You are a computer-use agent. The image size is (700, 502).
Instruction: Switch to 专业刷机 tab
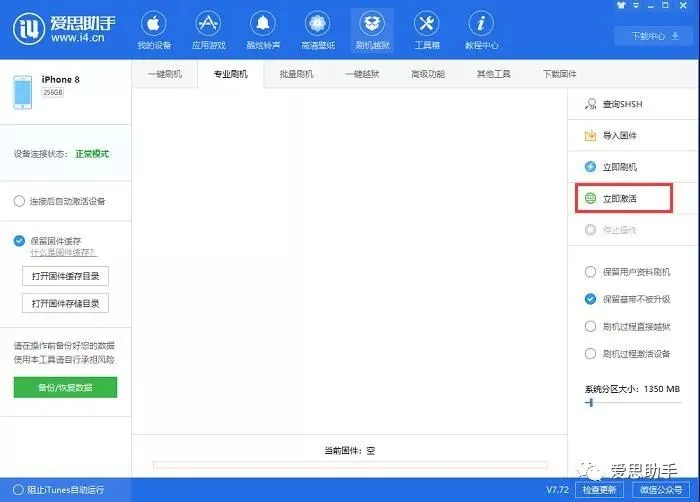pos(230,74)
